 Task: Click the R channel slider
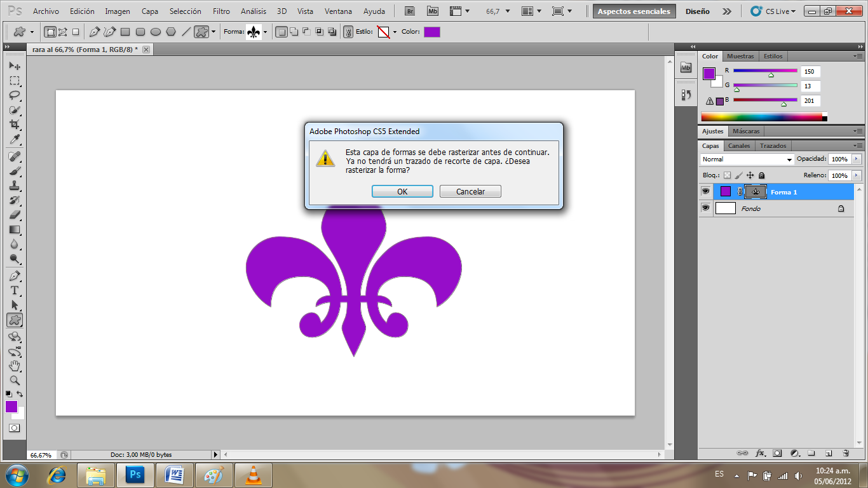coord(765,72)
